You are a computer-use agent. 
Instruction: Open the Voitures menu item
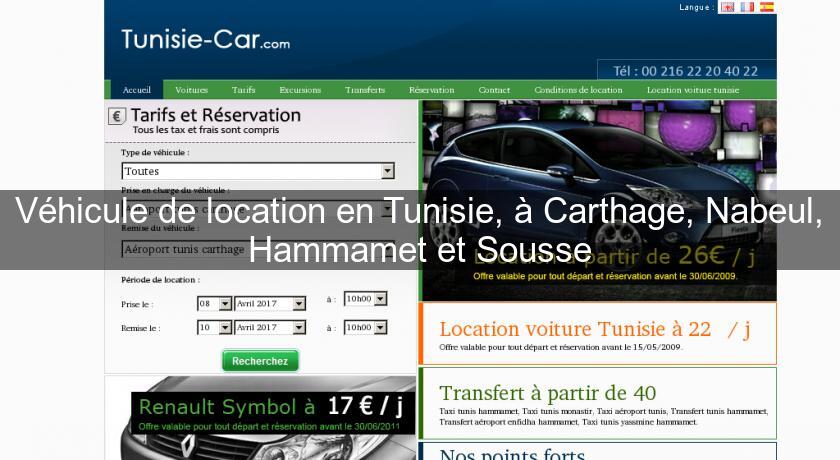pos(191,90)
